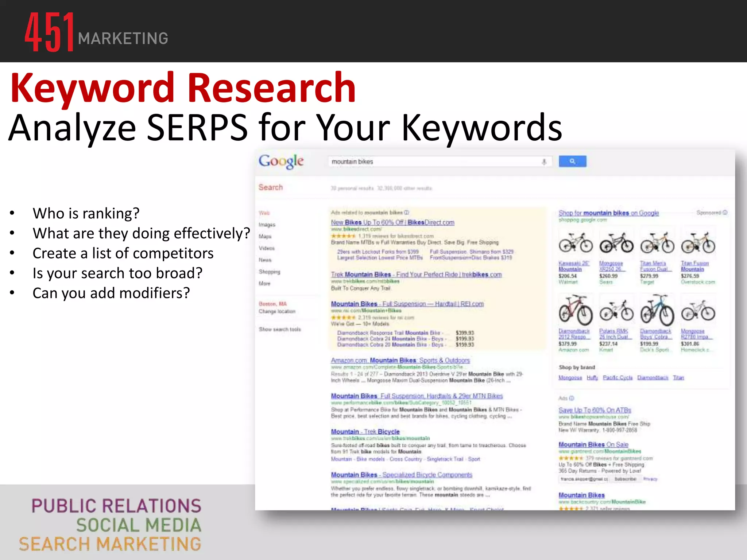The image size is (747, 560).
Task: Click 'Diamondback Cobra 24 Mountain Bike - Boys' listing
Action: tap(391, 339)
